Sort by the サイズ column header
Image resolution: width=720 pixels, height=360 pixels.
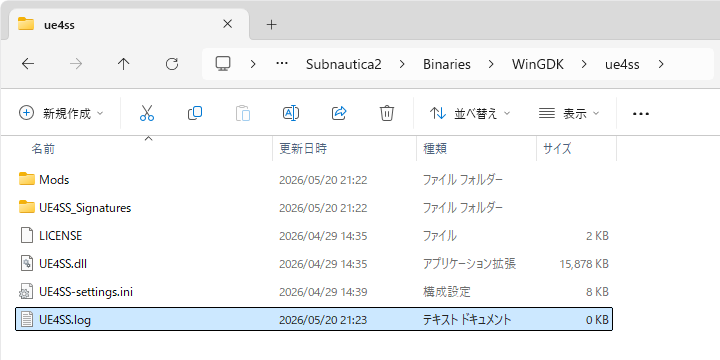557,149
